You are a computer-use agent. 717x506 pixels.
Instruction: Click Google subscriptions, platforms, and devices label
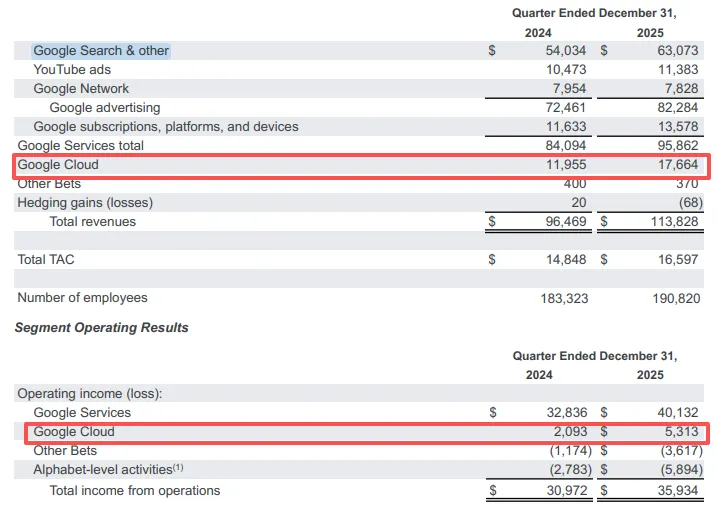point(165,127)
